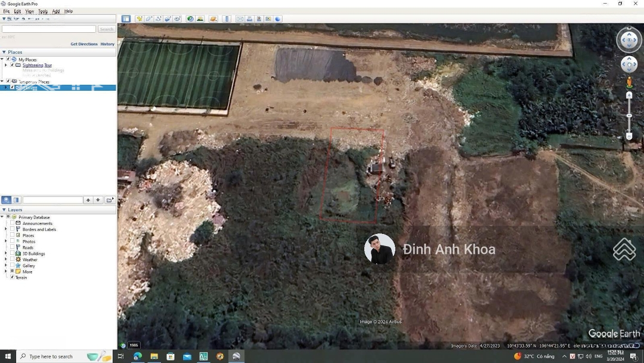This screenshot has width=644, height=363.
Task: Select the Add Polygon tool
Action: point(149,19)
